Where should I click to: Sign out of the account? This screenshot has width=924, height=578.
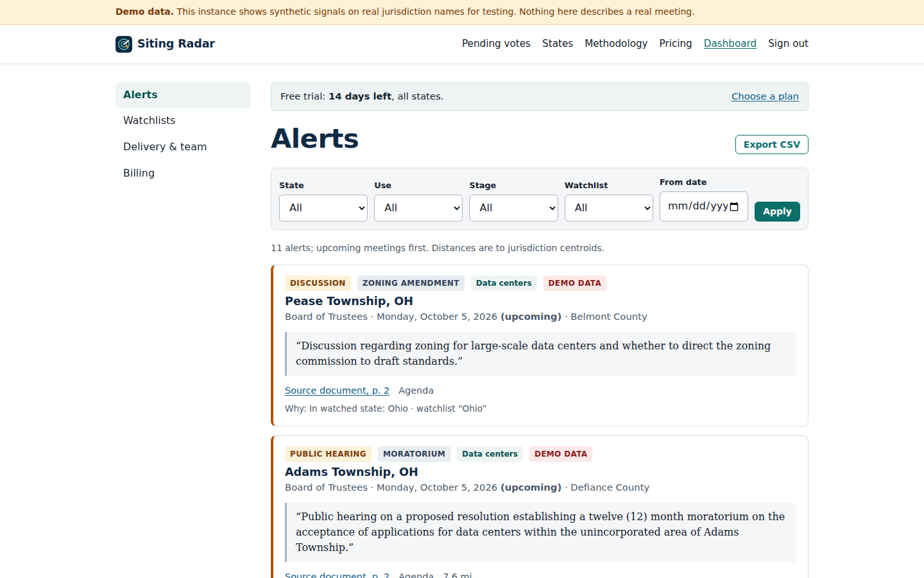pos(788,44)
